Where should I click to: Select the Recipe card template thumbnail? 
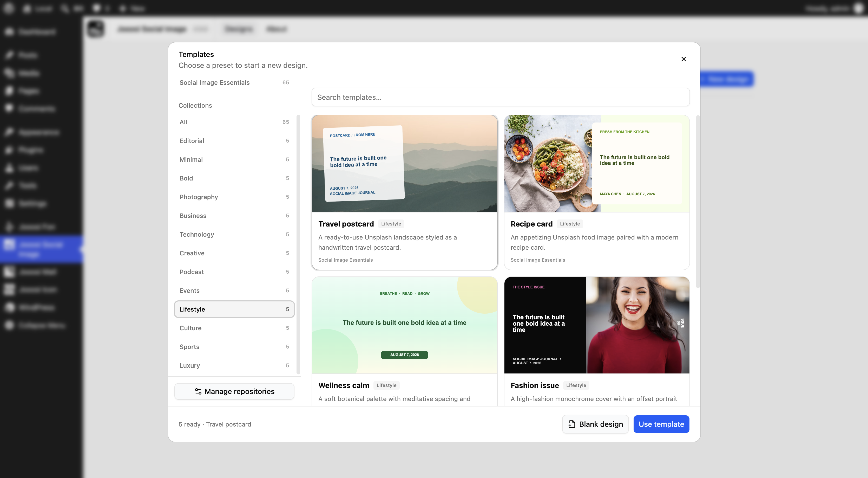597,164
